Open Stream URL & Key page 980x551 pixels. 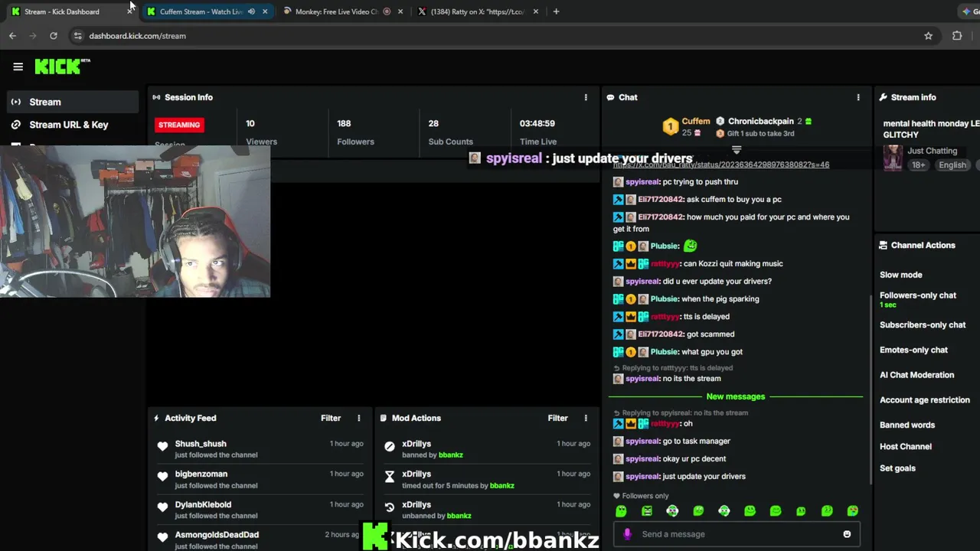[x=69, y=125]
